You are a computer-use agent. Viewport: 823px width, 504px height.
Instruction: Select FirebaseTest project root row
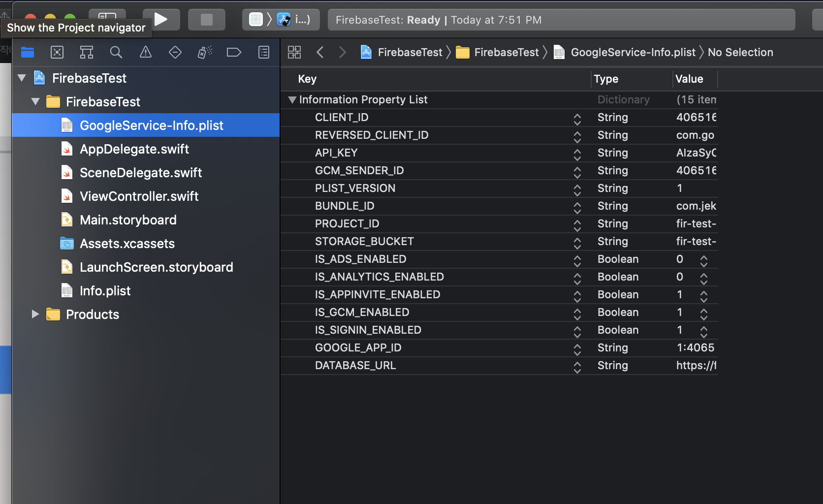(x=146, y=78)
